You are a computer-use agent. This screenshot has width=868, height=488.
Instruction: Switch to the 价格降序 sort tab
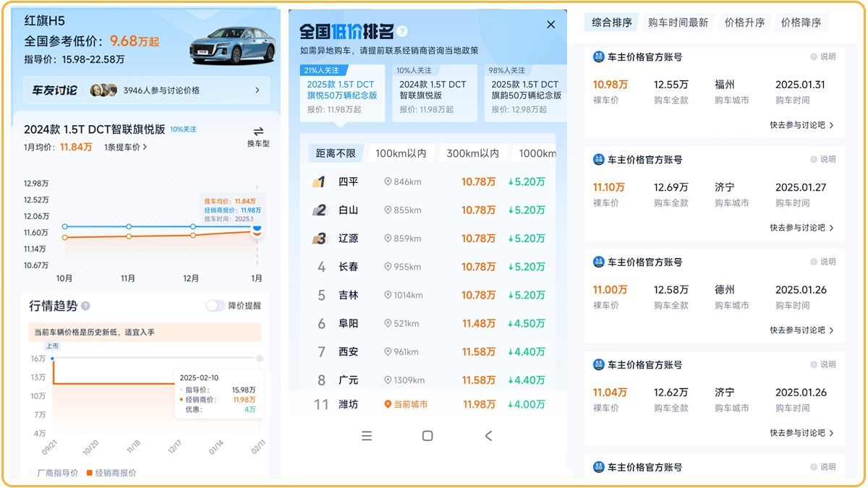tap(801, 22)
